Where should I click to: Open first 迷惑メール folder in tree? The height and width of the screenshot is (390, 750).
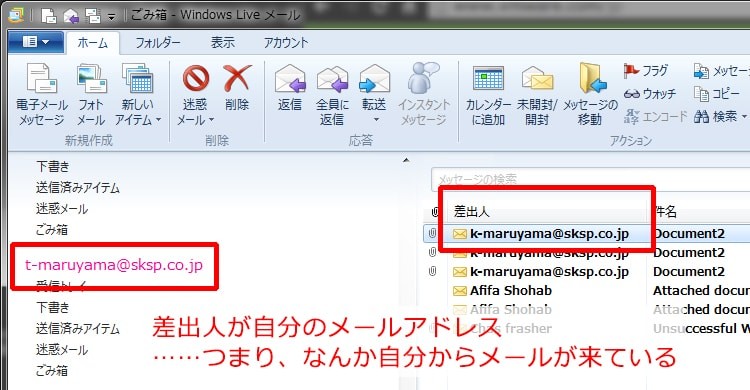pos(62,209)
